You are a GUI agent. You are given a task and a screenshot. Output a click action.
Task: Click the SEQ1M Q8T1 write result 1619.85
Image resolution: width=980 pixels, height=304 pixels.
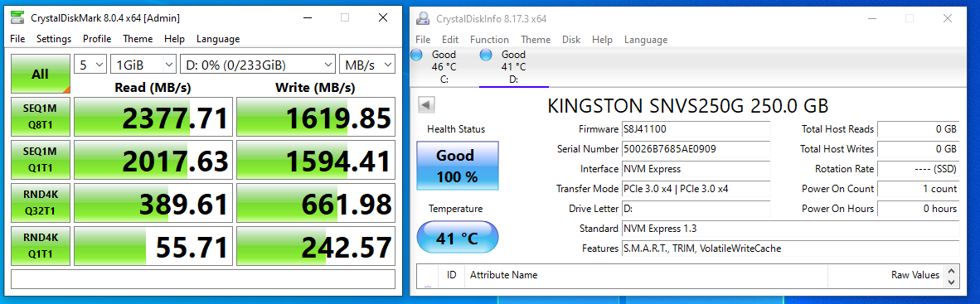click(316, 117)
